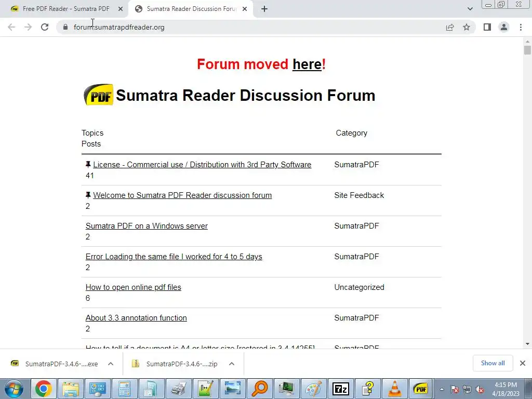The image size is (532, 399).
Task: Launch 7-Zip from the taskbar
Action: [341, 389]
